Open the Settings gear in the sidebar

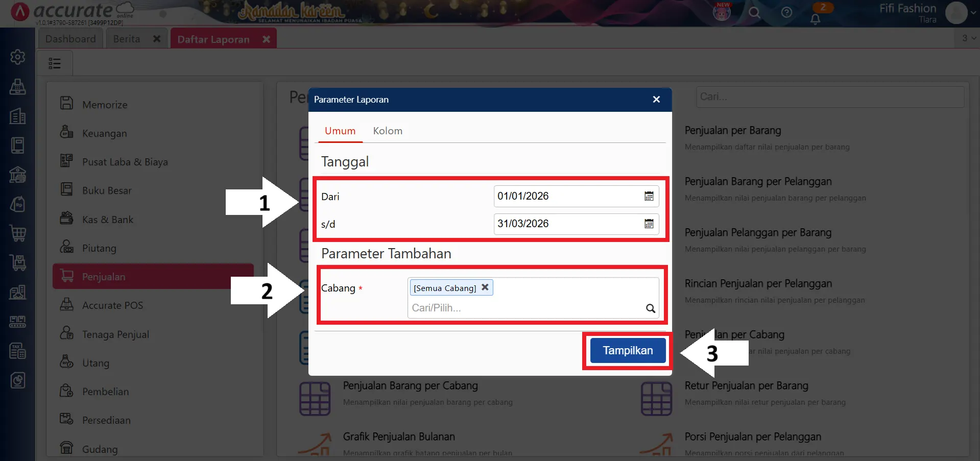18,57
